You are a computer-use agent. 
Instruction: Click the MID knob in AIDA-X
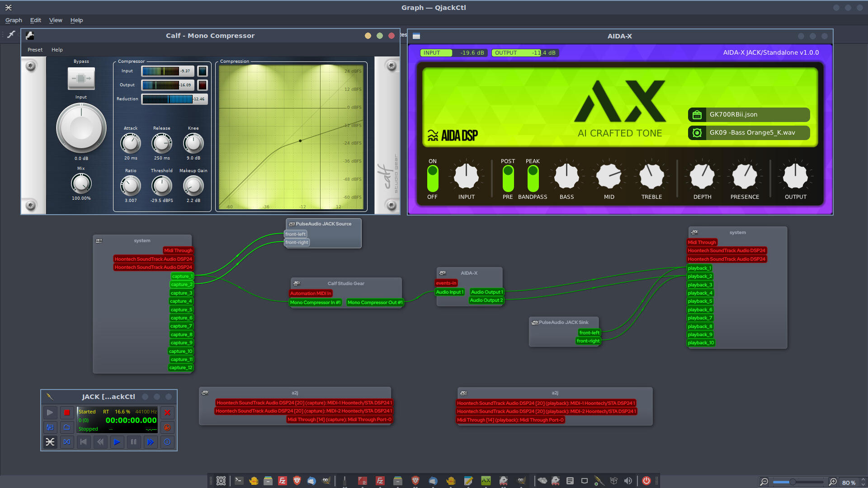609,176
